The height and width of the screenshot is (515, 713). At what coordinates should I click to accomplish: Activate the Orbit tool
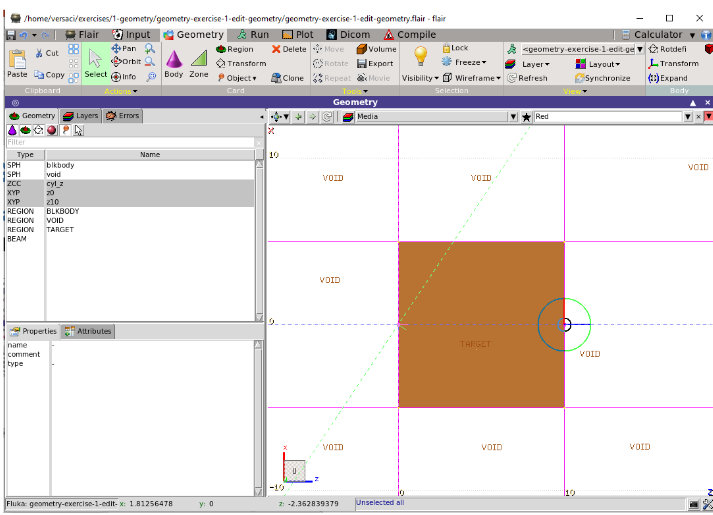coord(126,61)
